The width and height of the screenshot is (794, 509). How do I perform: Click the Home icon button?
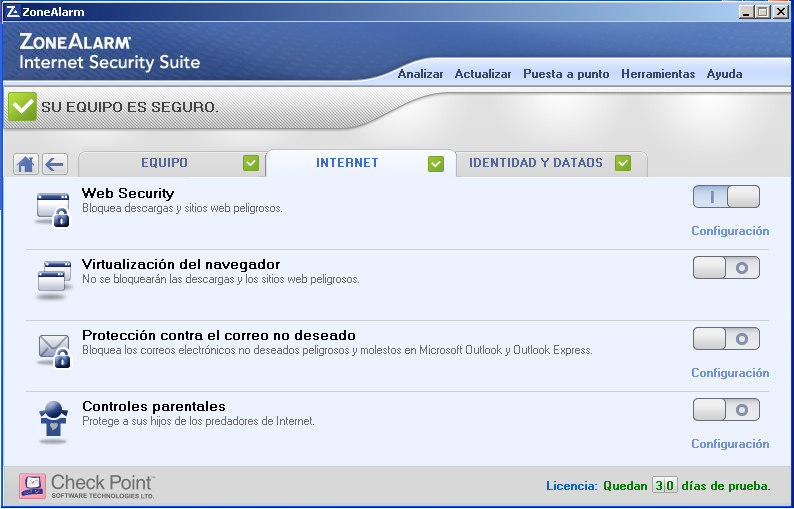click(26, 164)
